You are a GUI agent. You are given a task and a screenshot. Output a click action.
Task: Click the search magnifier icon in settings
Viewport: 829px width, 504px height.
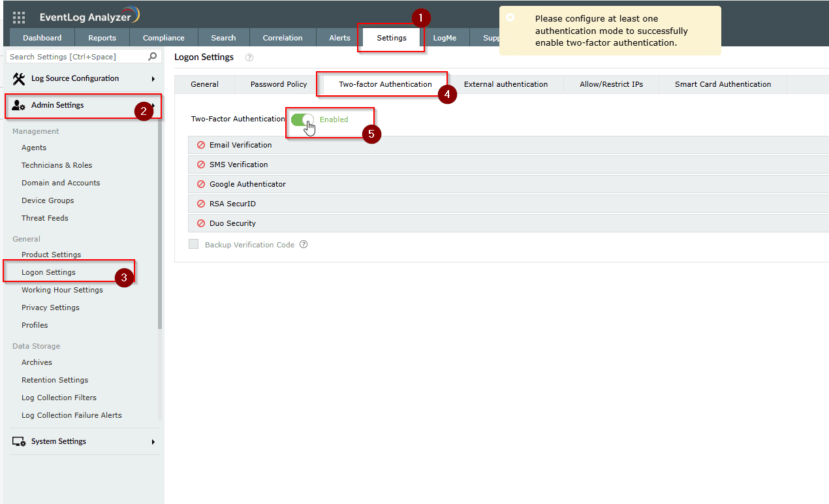153,57
